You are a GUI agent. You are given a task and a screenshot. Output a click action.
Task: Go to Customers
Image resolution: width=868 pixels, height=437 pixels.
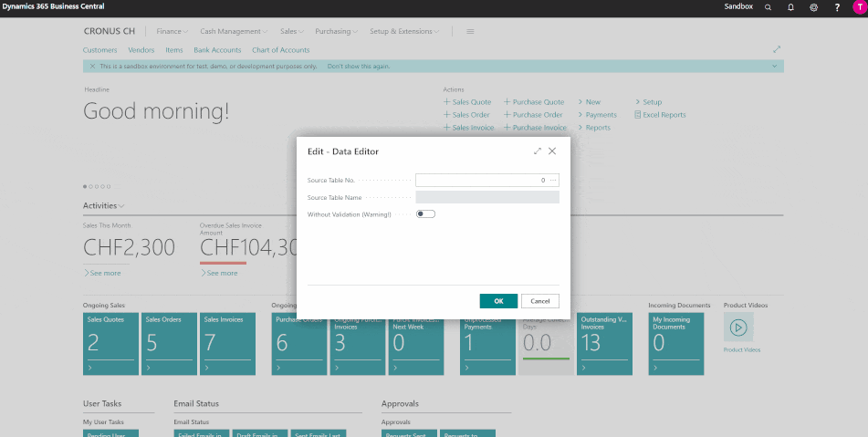click(x=100, y=50)
